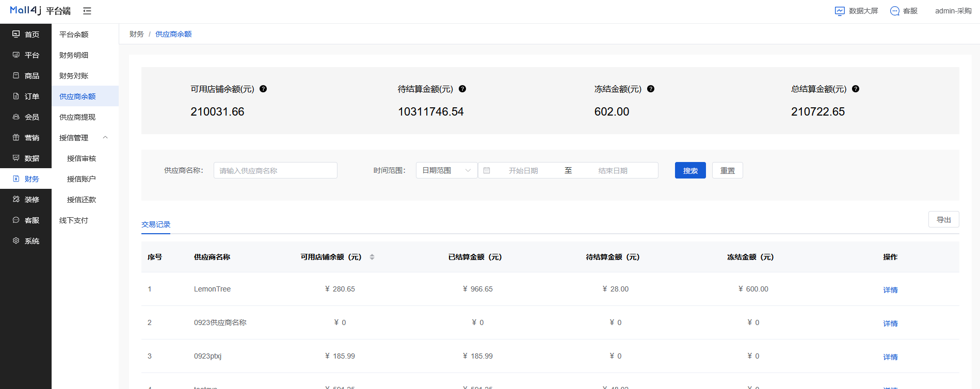Screen dimensions: 980x389
Task: Focus the 供应商名称 input field
Action: (276, 170)
